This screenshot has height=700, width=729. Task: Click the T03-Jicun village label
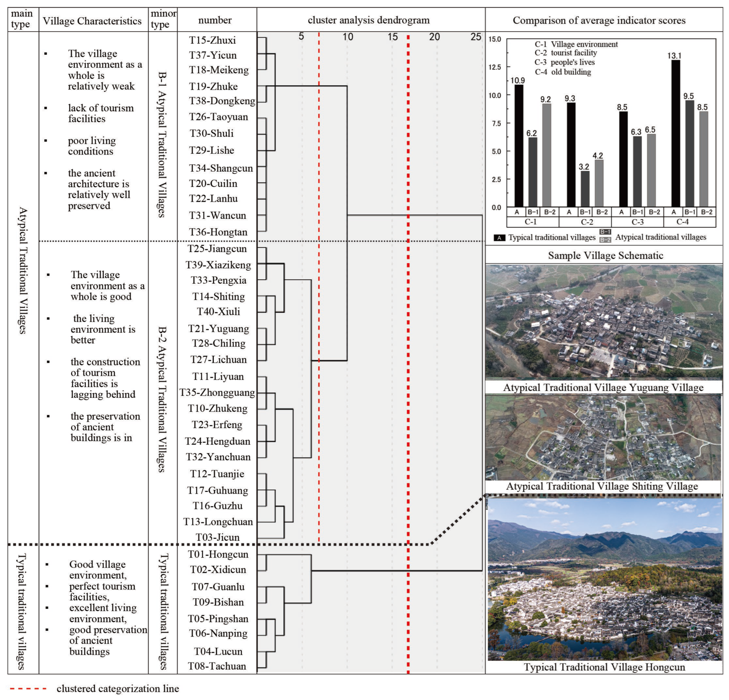218,537
